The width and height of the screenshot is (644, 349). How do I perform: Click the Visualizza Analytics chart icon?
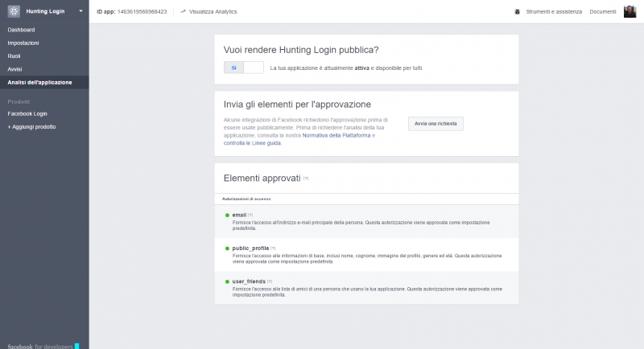click(184, 11)
